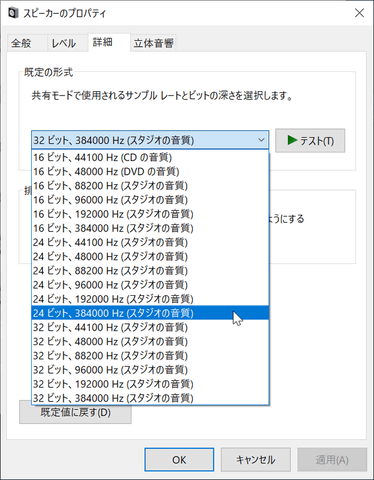The height and width of the screenshot is (480, 374).
Task: Collapse the format combo box via its arrow
Action: 262,140
